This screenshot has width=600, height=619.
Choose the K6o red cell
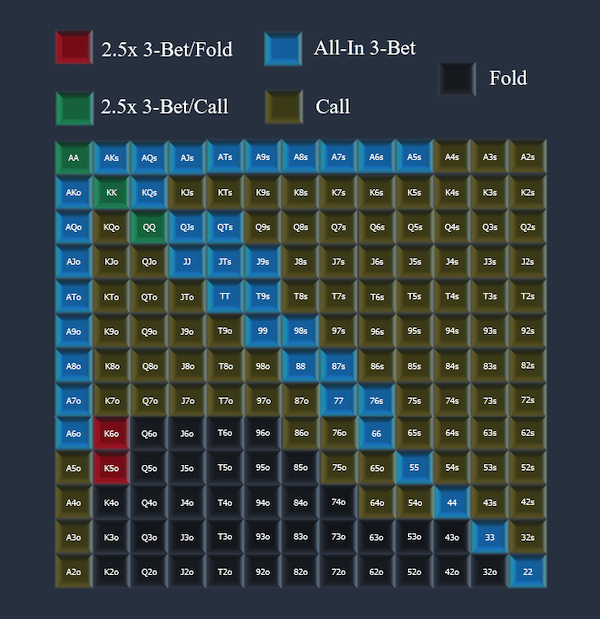click(112, 433)
